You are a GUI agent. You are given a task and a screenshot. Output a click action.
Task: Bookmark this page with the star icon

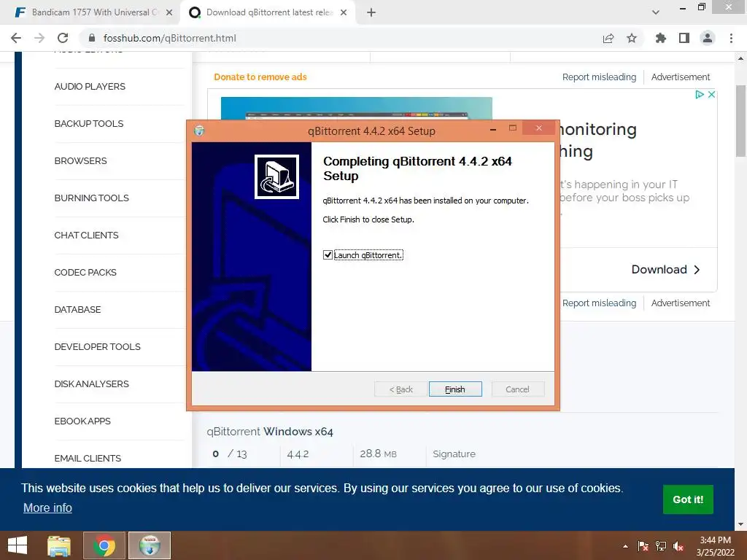pos(632,38)
